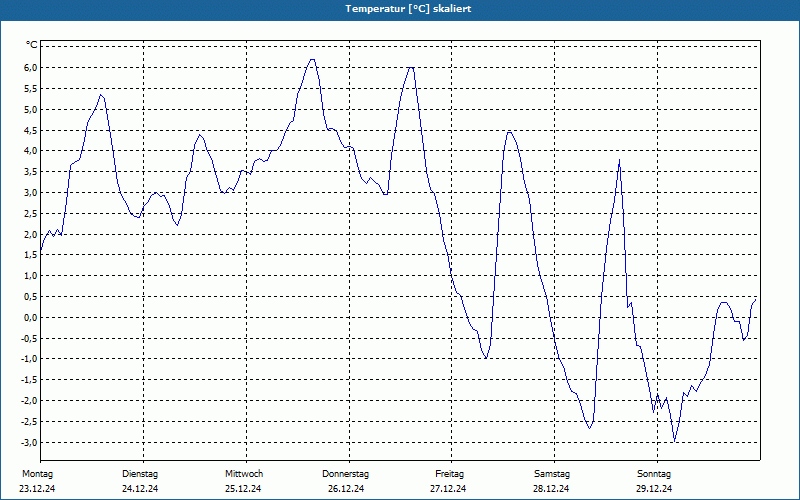The height and width of the screenshot is (500, 800).
Task: Click the '-0,5' y-axis value
Action: (x=29, y=339)
